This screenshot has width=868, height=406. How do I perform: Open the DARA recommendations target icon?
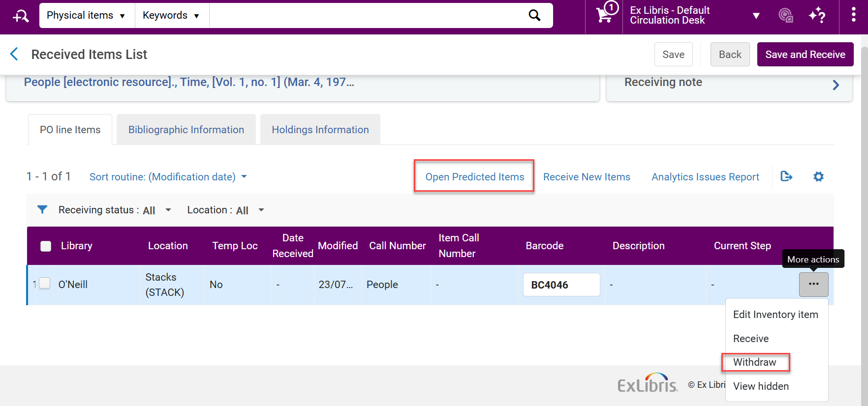point(786,15)
